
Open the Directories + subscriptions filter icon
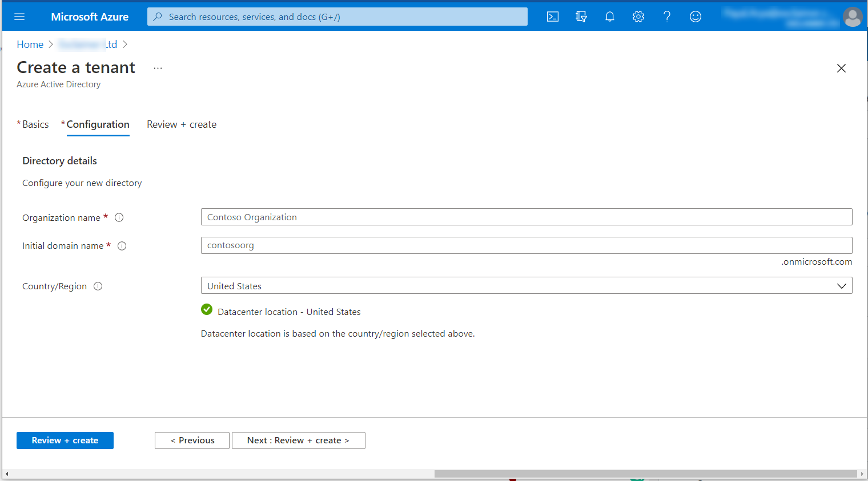[581, 17]
